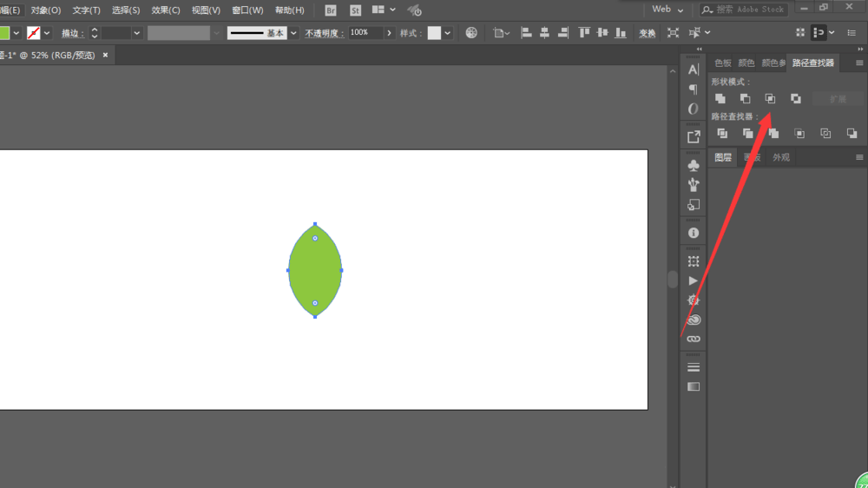Screen dimensions: 868x488
Task: Open the fill color dropdown arrow
Action: coord(16,33)
